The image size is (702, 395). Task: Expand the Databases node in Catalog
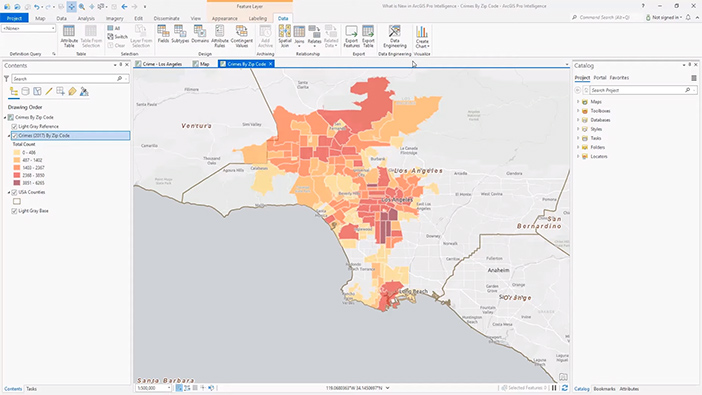578,120
